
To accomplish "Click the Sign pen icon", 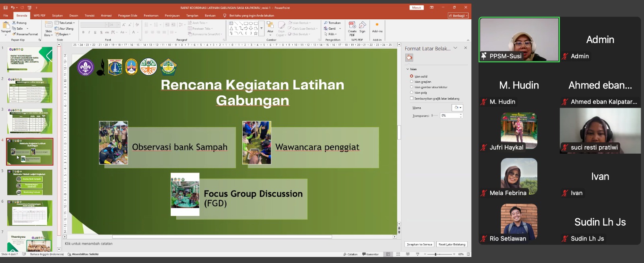I will coord(362,26).
